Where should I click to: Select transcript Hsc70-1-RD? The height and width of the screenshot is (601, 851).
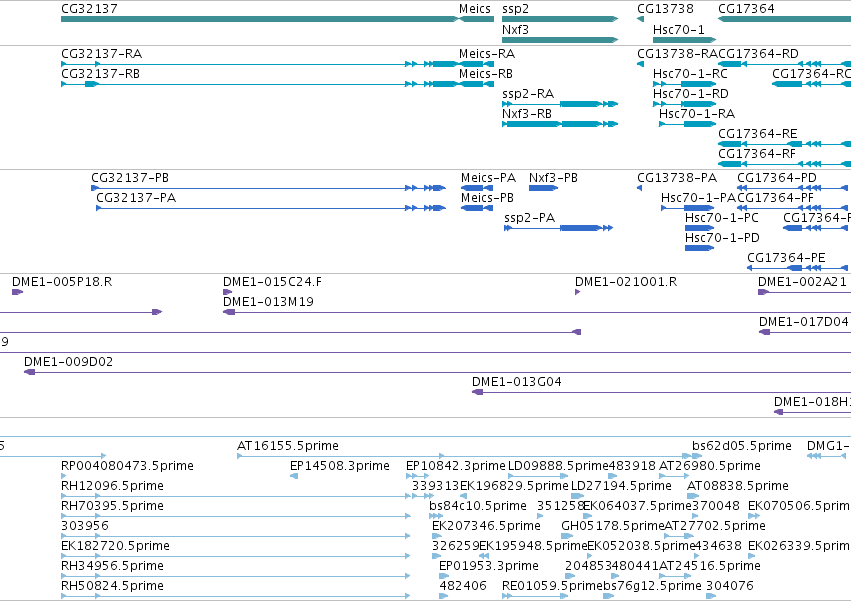coord(684,104)
